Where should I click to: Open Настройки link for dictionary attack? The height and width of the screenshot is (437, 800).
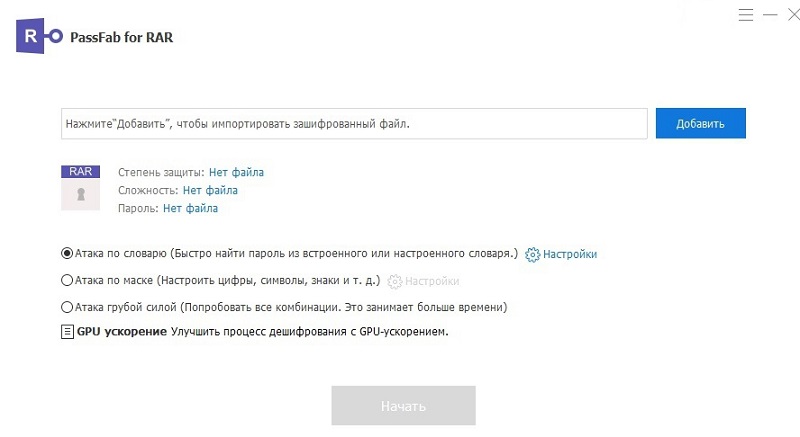[x=571, y=255]
